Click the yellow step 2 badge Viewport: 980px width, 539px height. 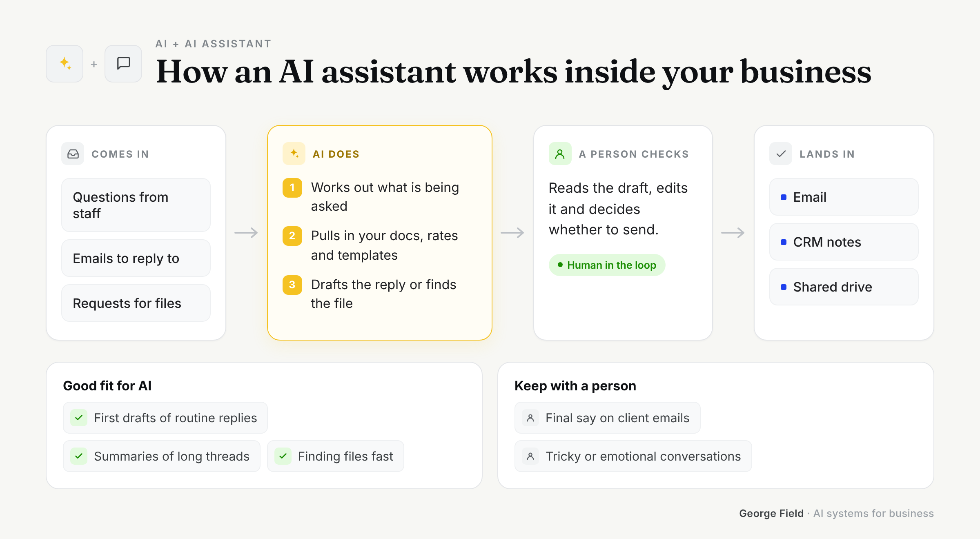tap(292, 236)
